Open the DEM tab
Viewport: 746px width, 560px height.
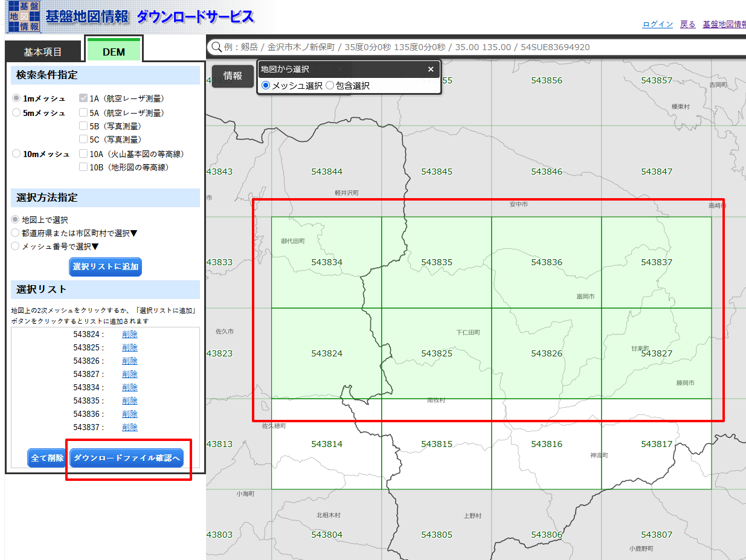[x=114, y=52]
